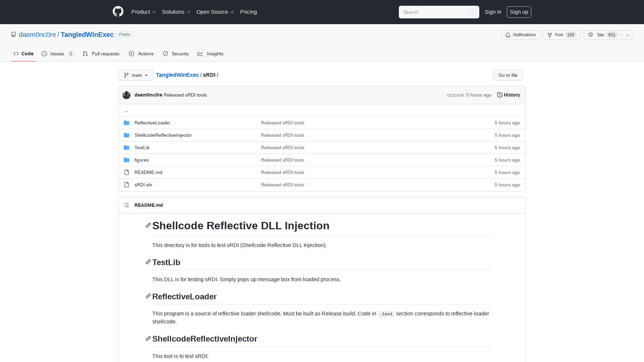This screenshot has height=362, width=644.
Task: Switch to the Code tab
Action: (x=23, y=54)
